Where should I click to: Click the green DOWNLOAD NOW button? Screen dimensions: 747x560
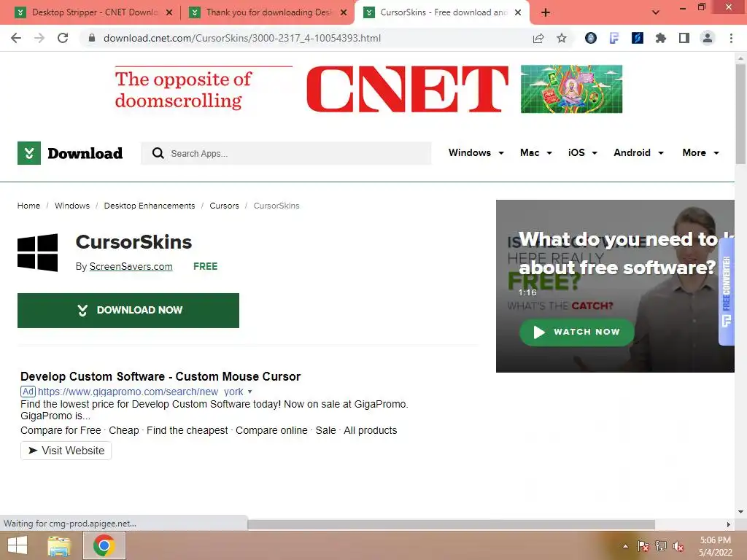pyautogui.click(x=128, y=311)
